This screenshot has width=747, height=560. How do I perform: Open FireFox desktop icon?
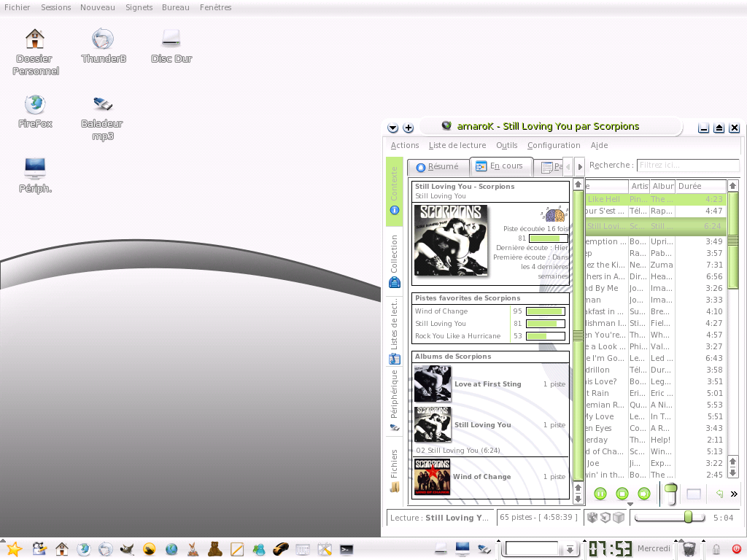tap(35, 111)
